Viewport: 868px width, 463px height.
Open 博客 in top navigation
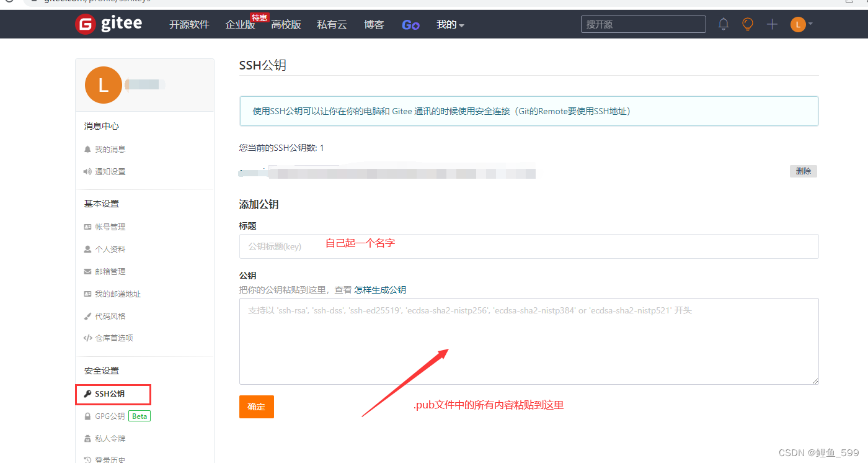[x=374, y=25]
